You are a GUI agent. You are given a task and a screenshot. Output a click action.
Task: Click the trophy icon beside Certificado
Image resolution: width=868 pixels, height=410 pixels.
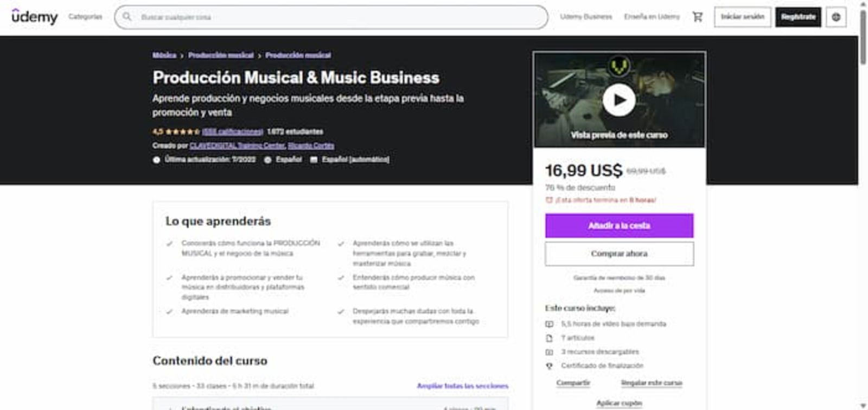click(549, 366)
